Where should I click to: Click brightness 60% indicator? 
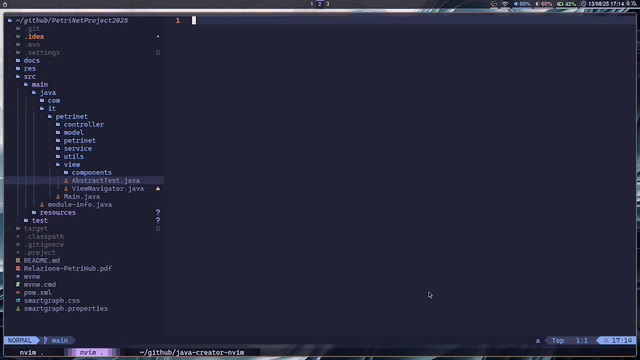(x=544, y=4)
